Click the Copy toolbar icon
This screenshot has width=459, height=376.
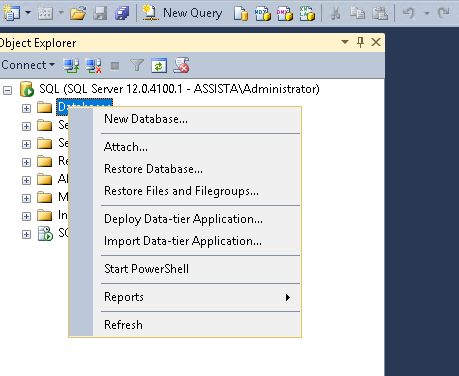[357, 13]
